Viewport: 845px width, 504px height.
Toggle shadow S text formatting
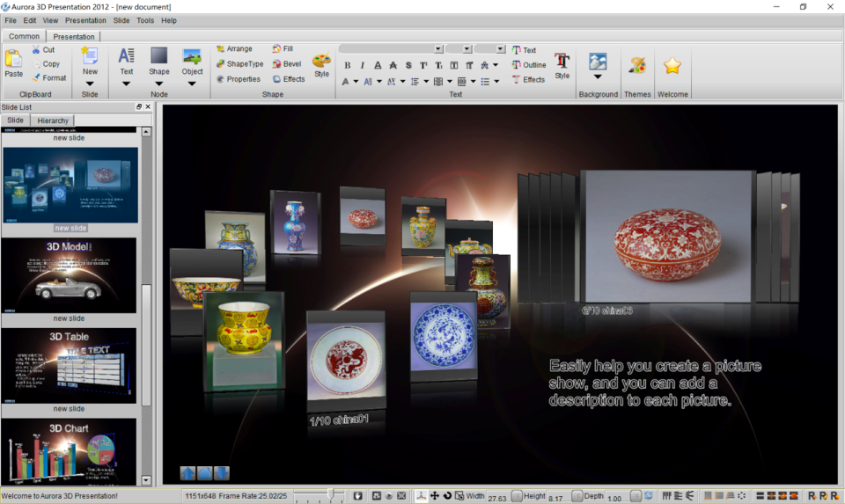tap(408, 65)
